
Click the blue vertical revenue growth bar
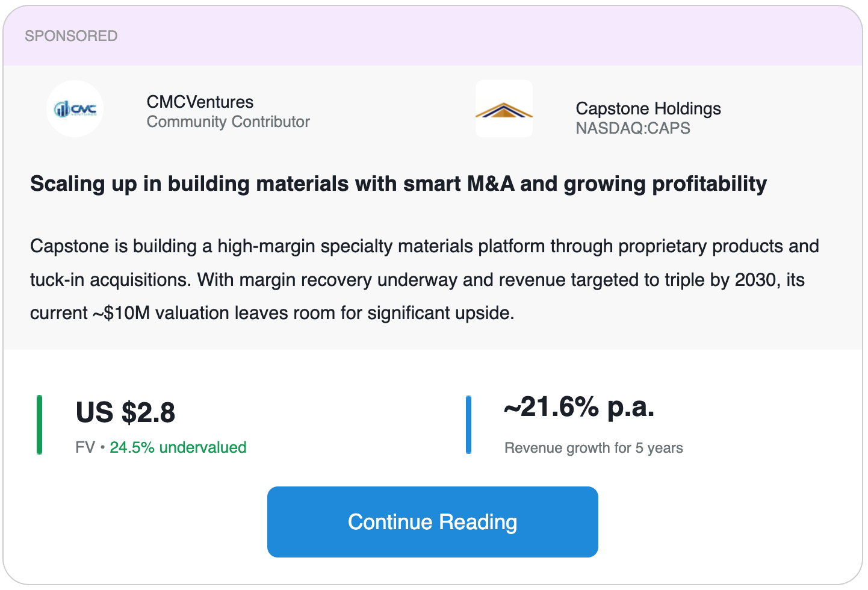[x=468, y=424]
